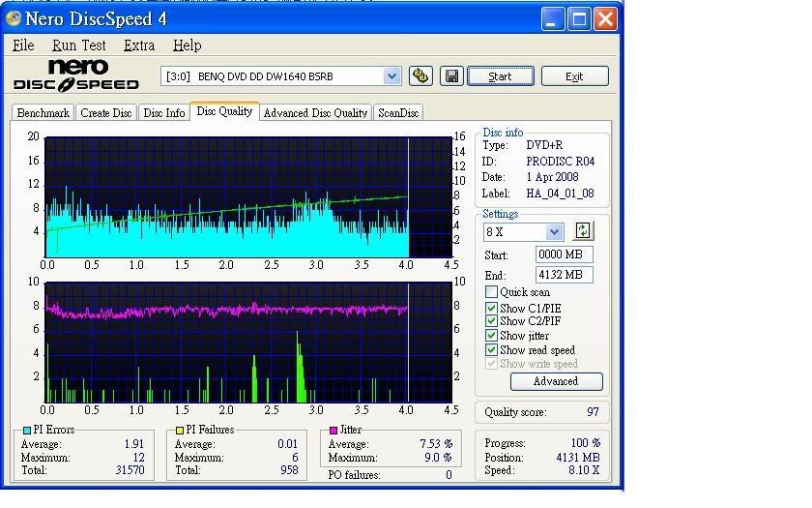Toggle the Show jitter checkbox

pos(491,336)
